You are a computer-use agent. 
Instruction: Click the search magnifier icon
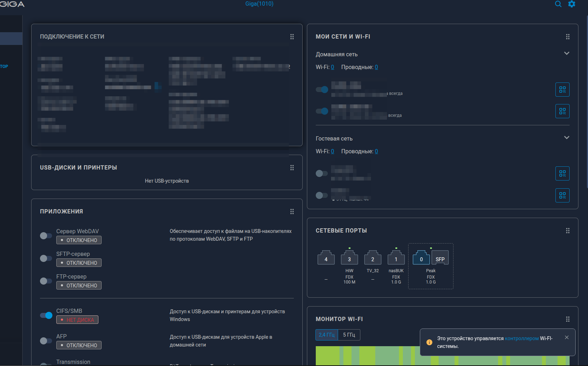click(x=558, y=4)
